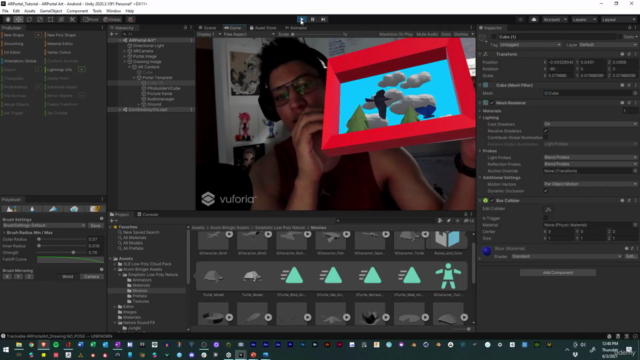Adjust the Game view Scale slider
Image resolution: width=640 pixels, height=360 pixels.
tap(316, 34)
